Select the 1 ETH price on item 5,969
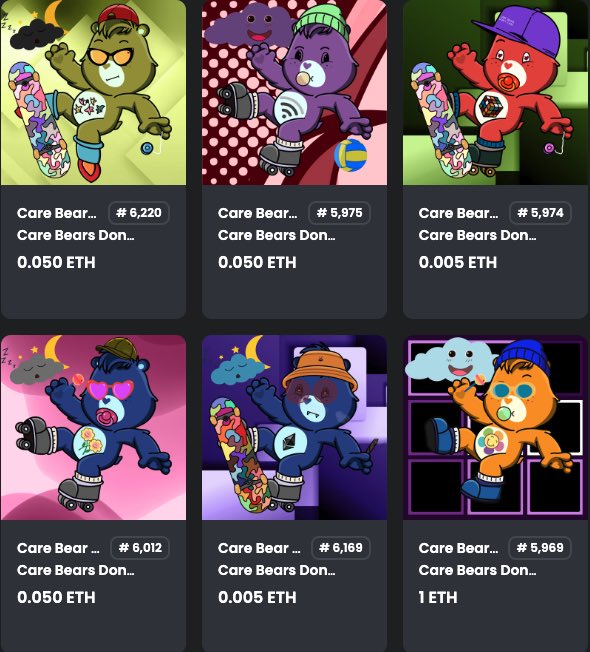 pos(438,598)
